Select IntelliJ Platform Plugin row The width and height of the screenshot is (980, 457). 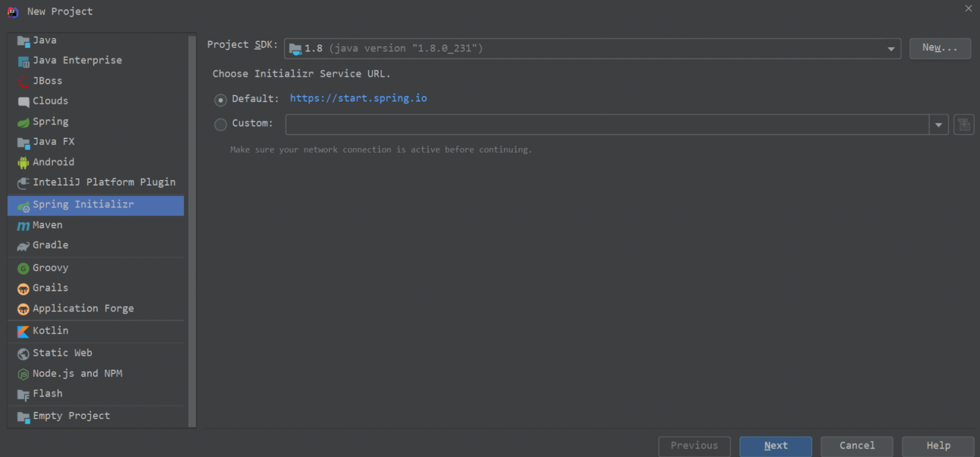point(96,182)
